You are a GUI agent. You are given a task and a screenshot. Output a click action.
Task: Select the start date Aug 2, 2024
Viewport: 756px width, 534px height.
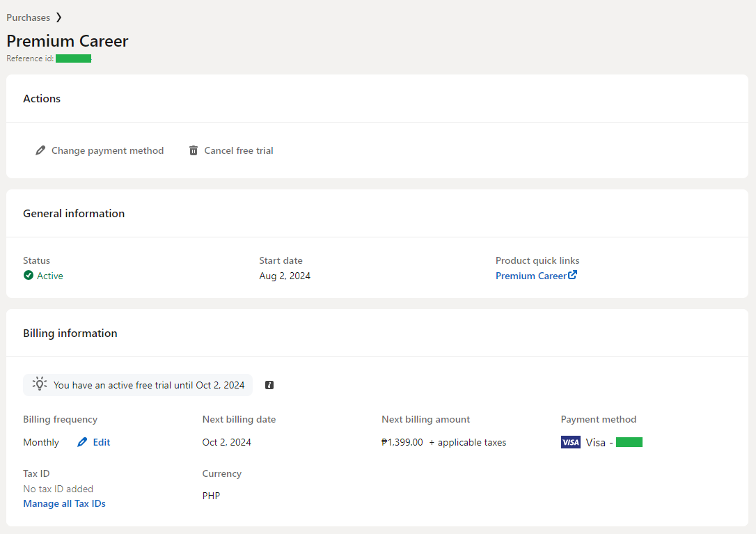[285, 276]
